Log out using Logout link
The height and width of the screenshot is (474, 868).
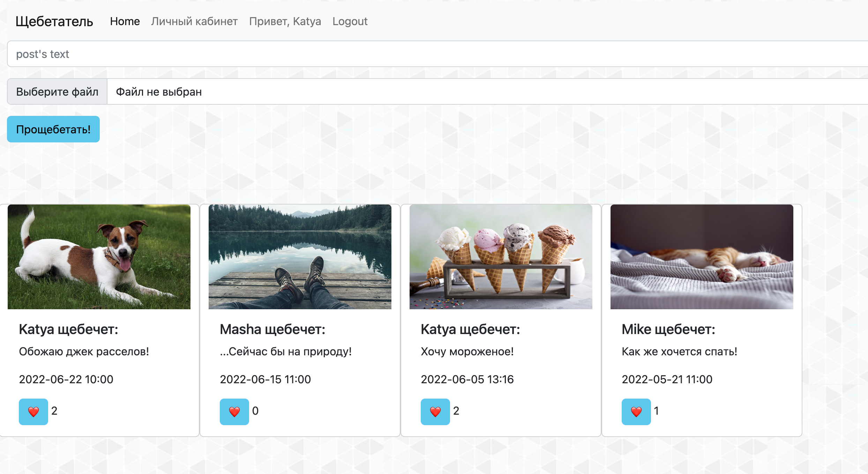pos(350,21)
